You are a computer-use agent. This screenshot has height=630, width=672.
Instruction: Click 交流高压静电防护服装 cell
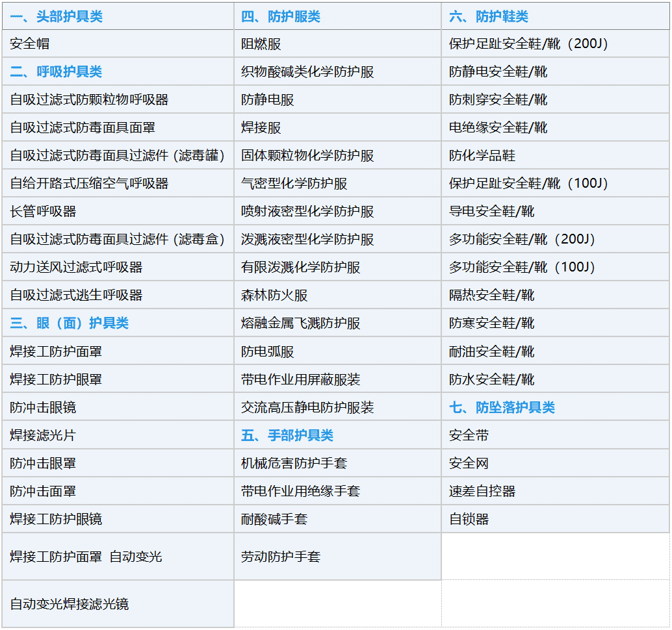tap(338, 407)
